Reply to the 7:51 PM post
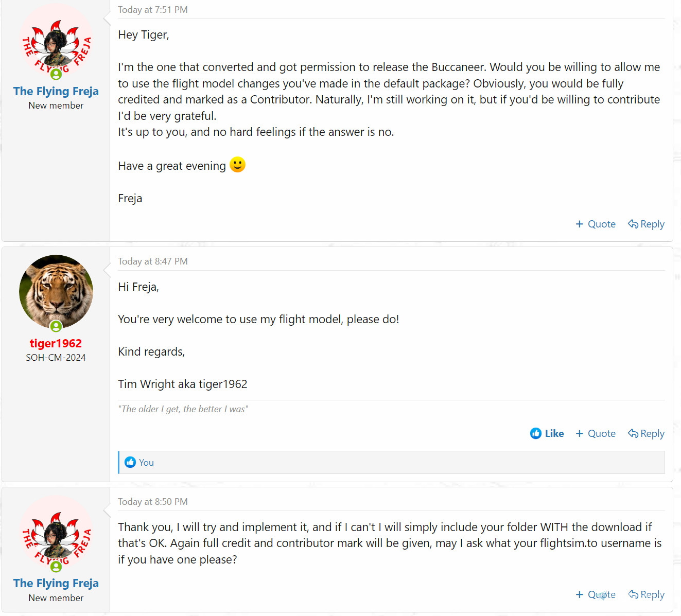The image size is (681, 616). (646, 224)
